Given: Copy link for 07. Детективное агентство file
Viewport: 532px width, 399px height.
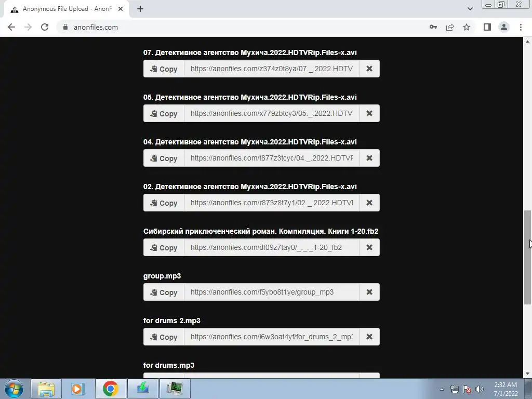Looking at the screenshot, I should pos(164,69).
